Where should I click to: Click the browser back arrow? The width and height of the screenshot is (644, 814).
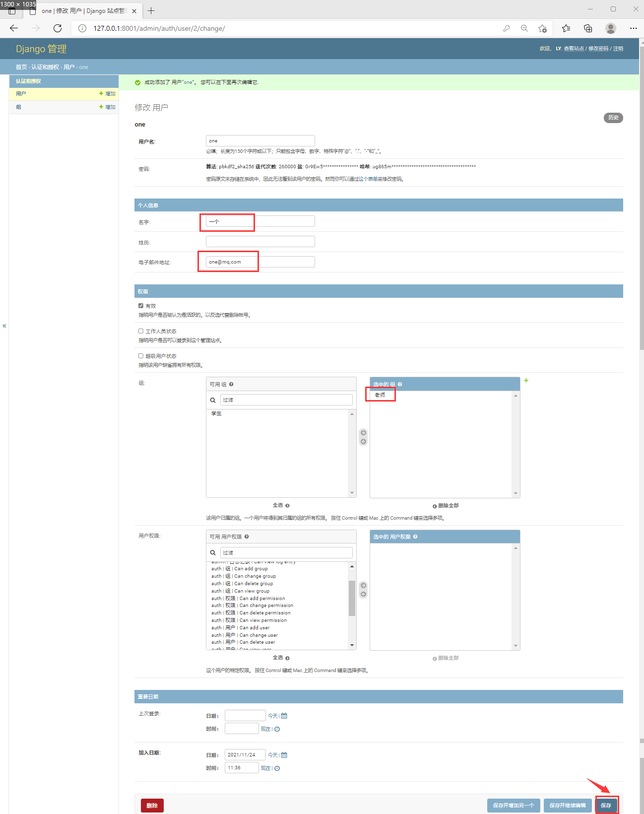click(14, 28)
